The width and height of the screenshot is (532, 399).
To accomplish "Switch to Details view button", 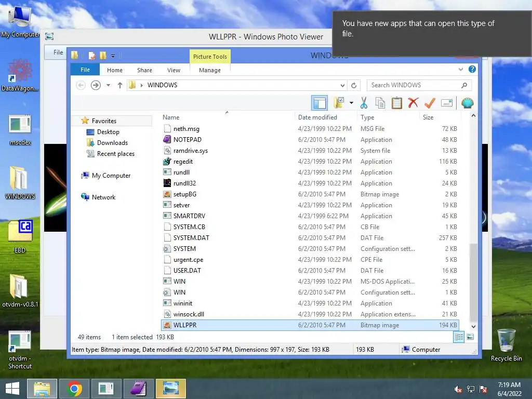I will coord(459,337).
